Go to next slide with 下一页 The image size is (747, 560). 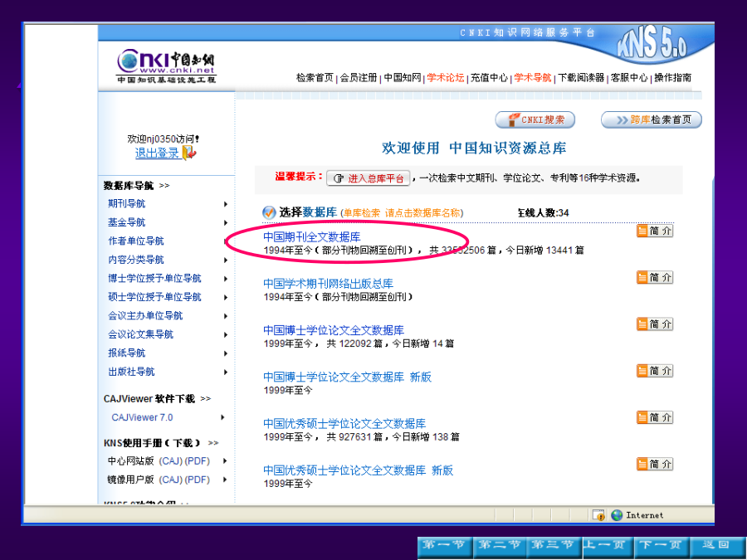[x=662, y=548]
